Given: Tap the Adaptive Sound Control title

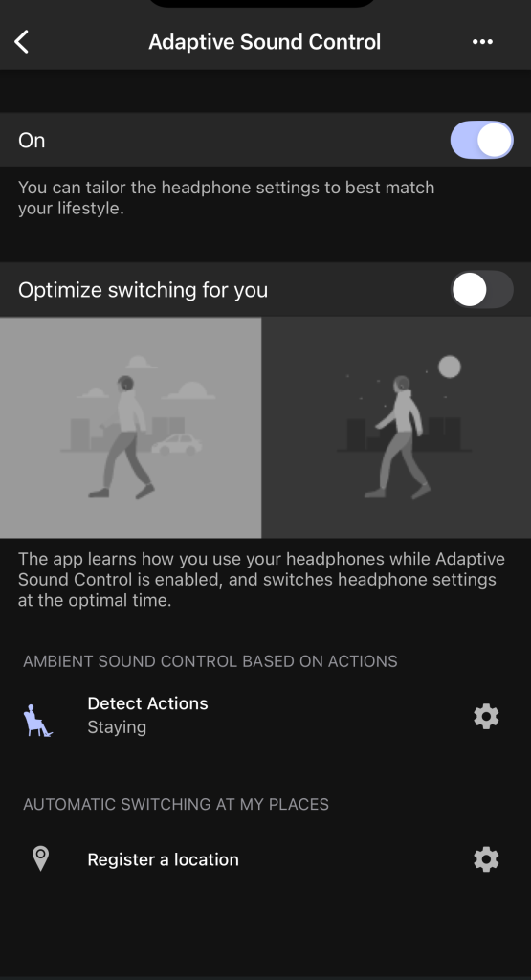Looking at the screenshot, I should (x=264, y=42).
